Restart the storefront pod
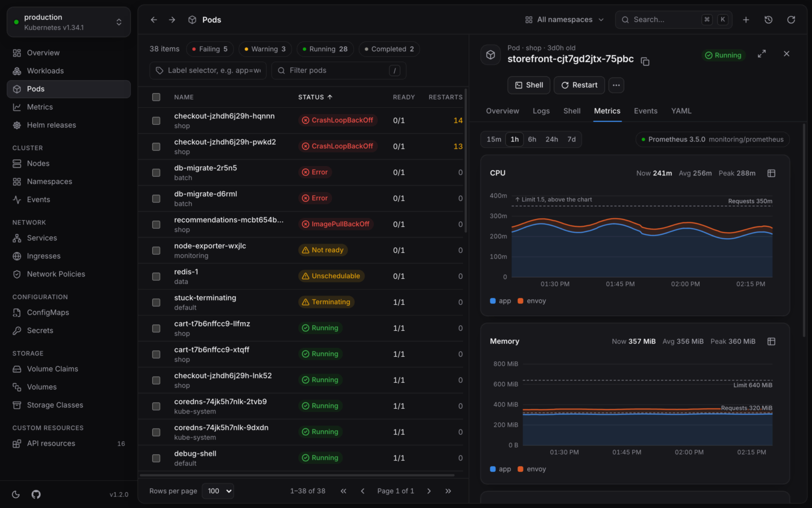This screenshot has height=508, width=812. (579, 85)
